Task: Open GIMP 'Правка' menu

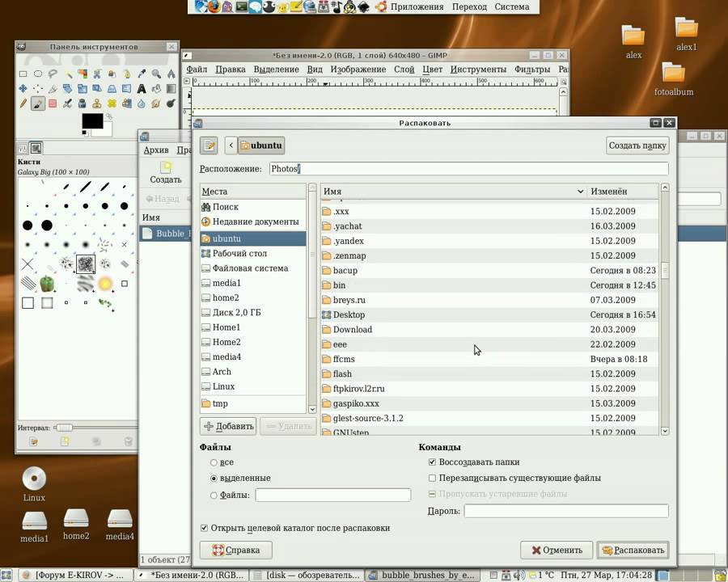Action: pyautogui.click(x=231, y=70)
